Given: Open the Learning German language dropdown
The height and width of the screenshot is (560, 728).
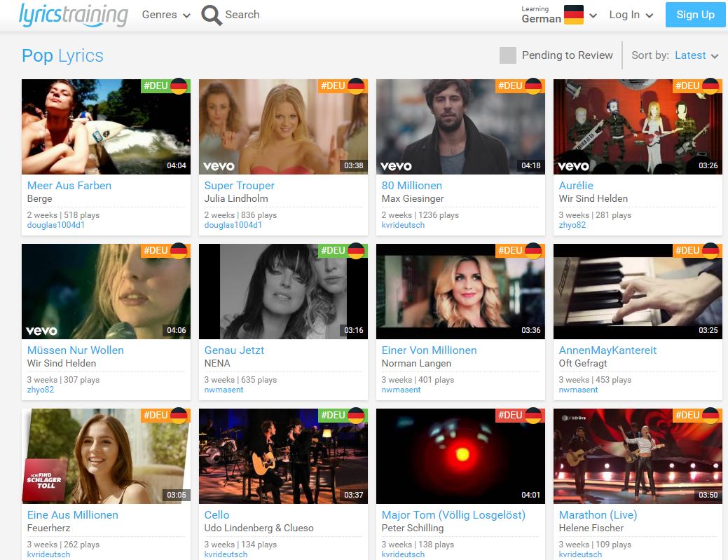Looking at the screenshot, I should 558,15.
